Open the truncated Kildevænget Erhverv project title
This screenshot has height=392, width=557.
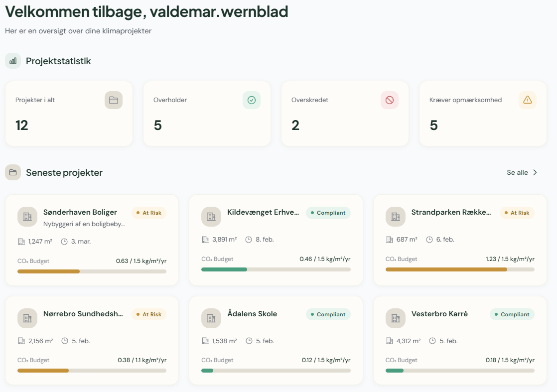point(264,212)
